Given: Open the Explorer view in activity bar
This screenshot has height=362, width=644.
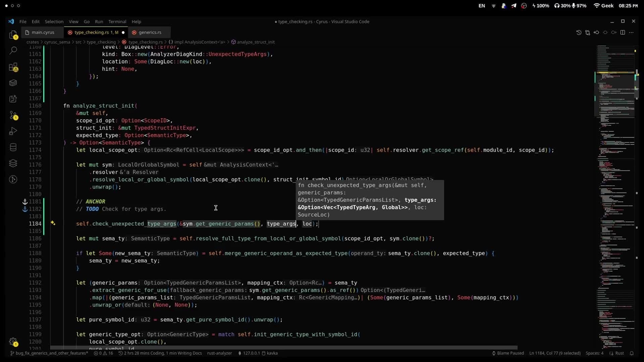Looking at the screenshot, I should click(x=13, y=35).
